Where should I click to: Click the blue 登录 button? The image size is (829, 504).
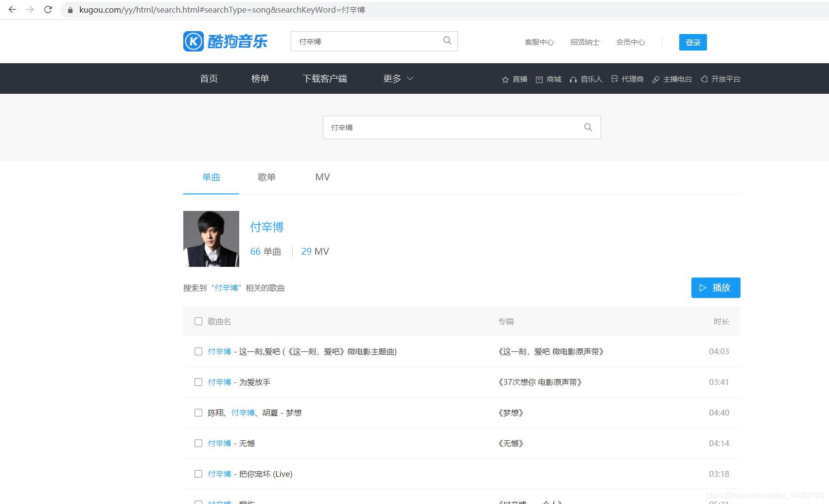click(x=693, y=42)
